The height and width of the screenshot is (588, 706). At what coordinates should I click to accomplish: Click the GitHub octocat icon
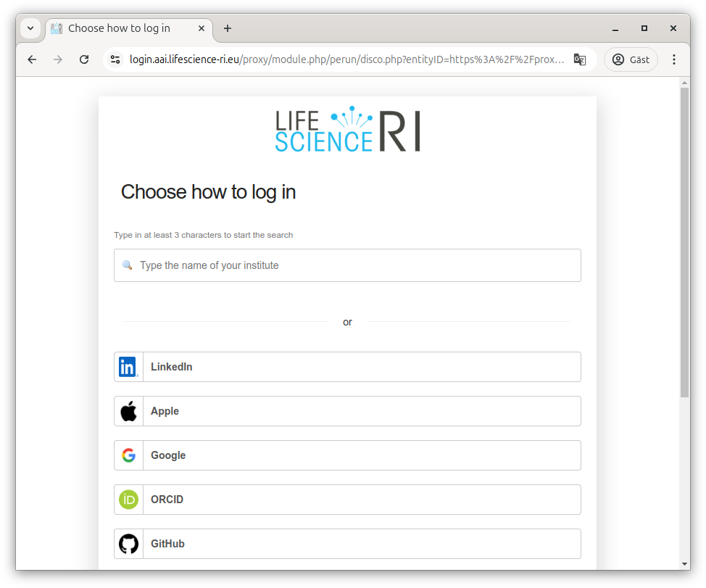click(x=129, y=544)
